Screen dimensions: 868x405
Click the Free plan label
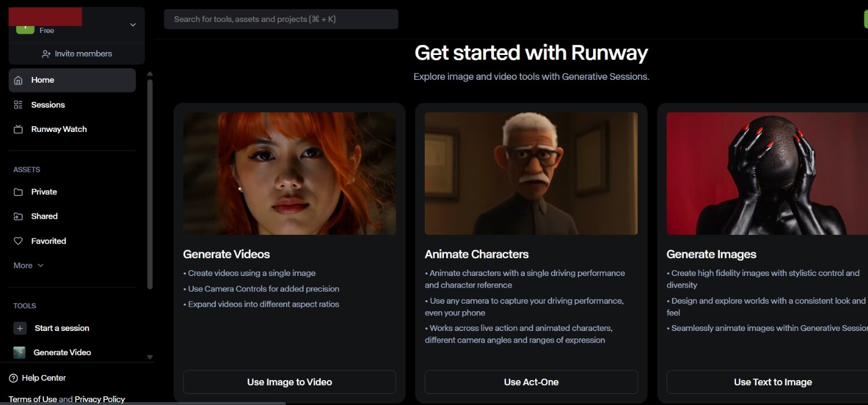pos(47,31)
